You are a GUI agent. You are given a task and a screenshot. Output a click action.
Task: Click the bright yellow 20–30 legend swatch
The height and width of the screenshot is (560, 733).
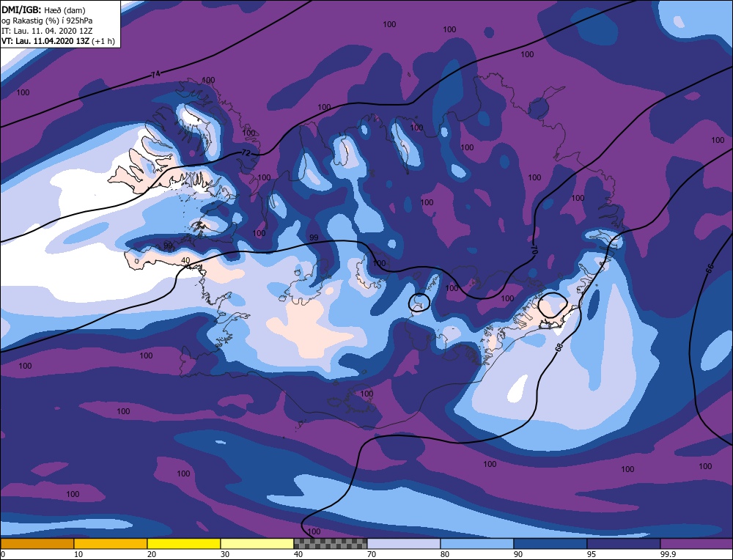[x=184, y=544]
